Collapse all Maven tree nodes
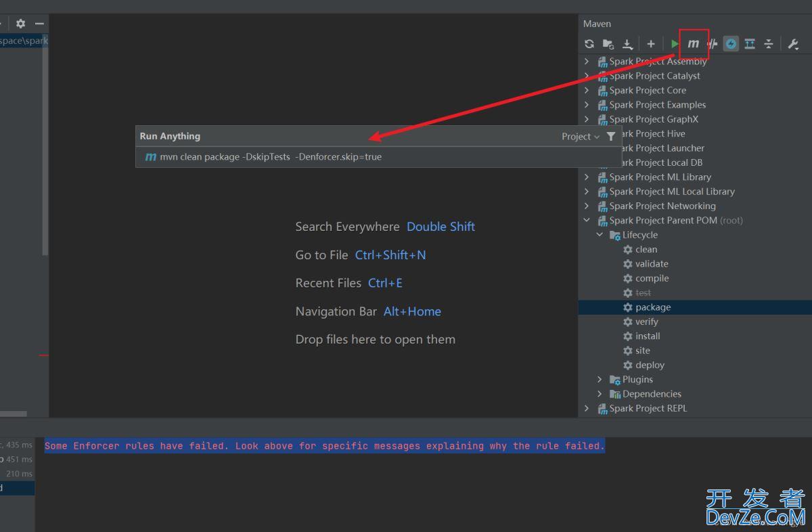 pos(769,44)
